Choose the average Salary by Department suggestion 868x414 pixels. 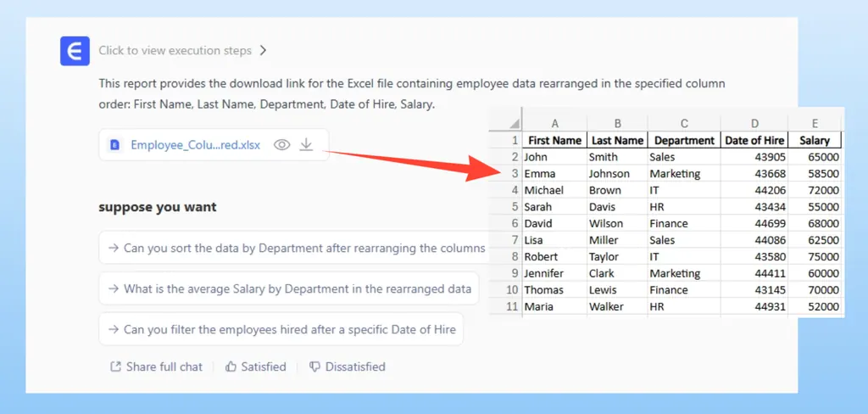pyautogui.click(x=289, y=288)
